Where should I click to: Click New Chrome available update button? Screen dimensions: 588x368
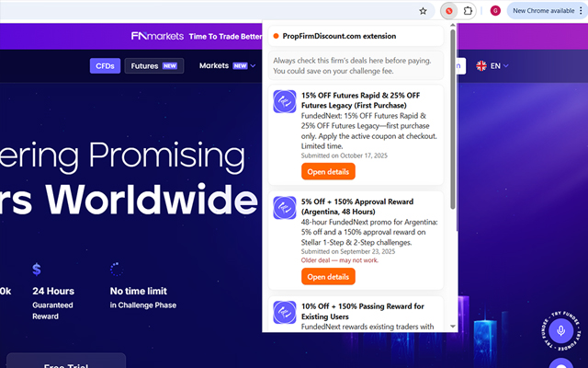[x=543, y=11]
